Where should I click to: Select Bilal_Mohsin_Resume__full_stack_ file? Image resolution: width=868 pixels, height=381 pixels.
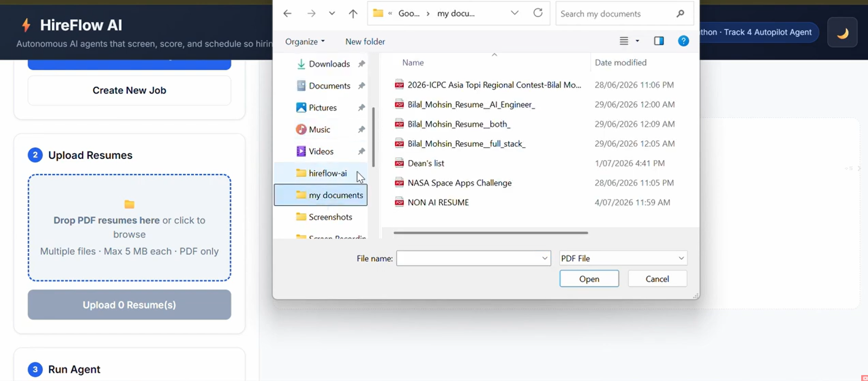pos(467,143)
